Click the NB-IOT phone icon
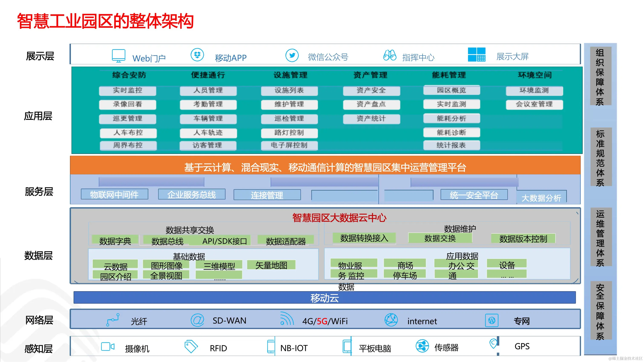Image resolution: width=644 pixels, height=362 pixels. (271, 346)
